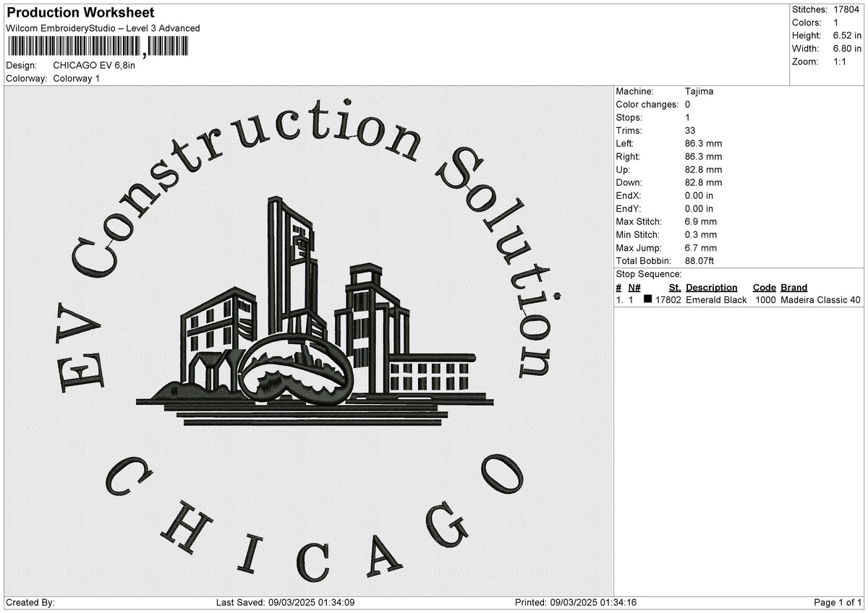Click the Min Stitch value "0.3 mm"
Screen dimensions: 868x613
701,235
